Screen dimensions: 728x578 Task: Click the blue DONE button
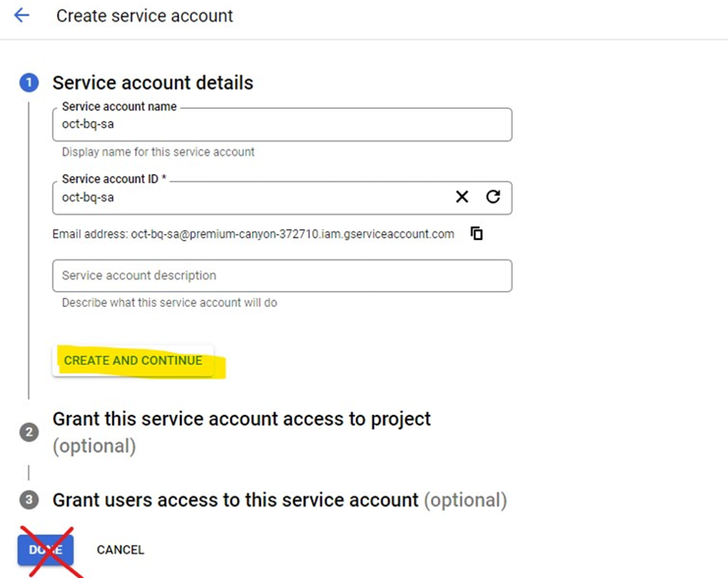tap(45, 550)
